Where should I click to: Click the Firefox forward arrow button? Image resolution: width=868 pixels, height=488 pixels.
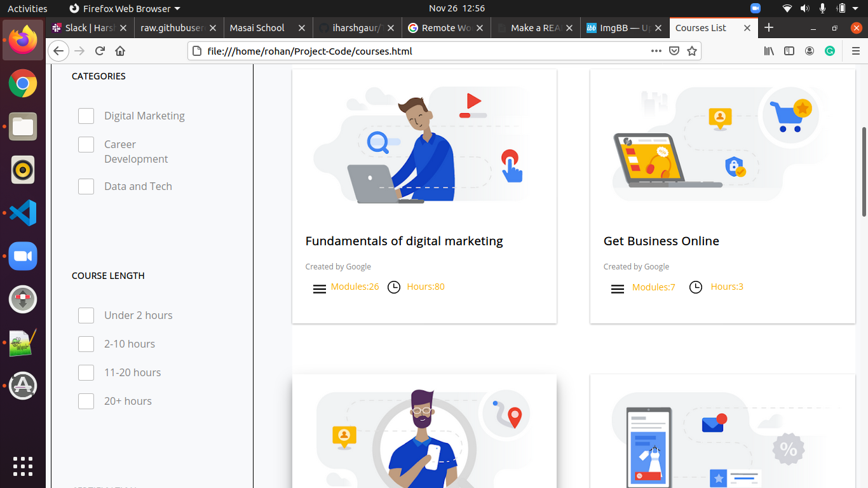point(79,51)
